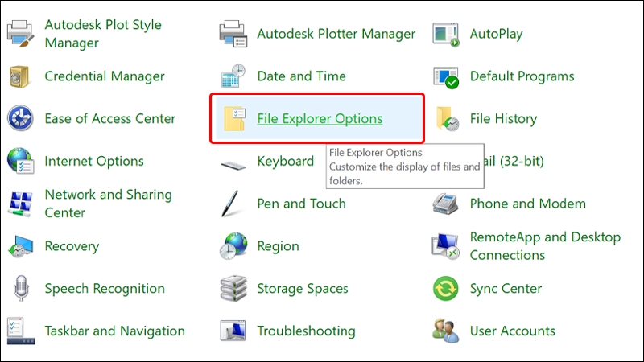Select the Internet Options globe icon
Image resolution: width=644 pixels, height=362 pixels.
pyautogui.click(x=19, y=161)
